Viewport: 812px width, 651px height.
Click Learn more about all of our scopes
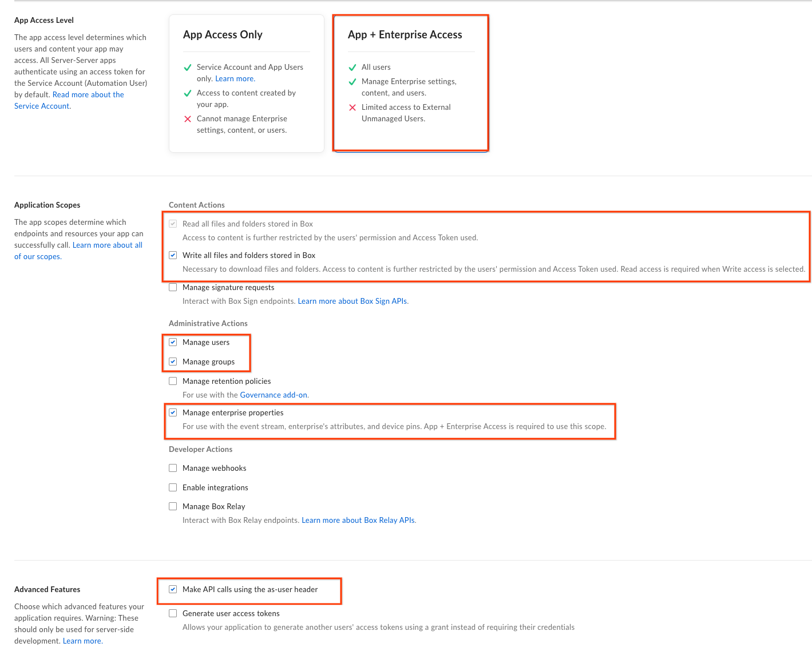pyautogui.click(x=107, y=244)
